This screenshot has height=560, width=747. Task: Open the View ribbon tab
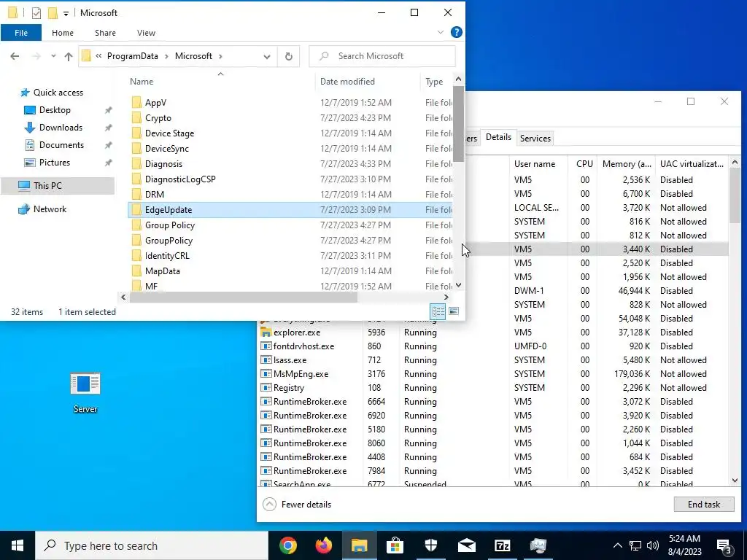146,32
